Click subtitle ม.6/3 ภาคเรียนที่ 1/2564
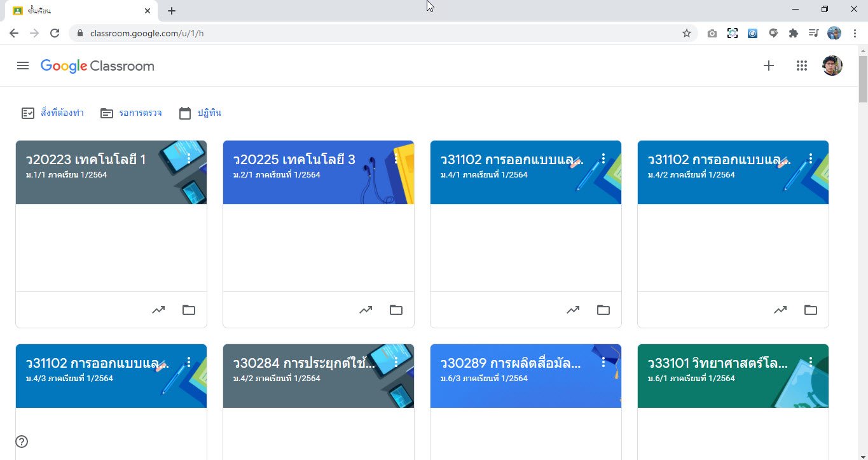Viewport: 868px width, 460px height. click(x=484, y=378)
